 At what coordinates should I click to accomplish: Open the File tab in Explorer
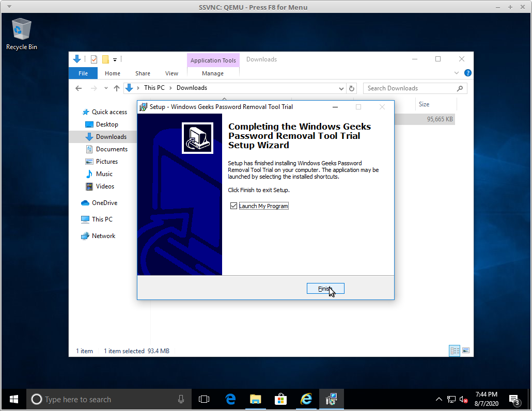(x=83, y=73)
